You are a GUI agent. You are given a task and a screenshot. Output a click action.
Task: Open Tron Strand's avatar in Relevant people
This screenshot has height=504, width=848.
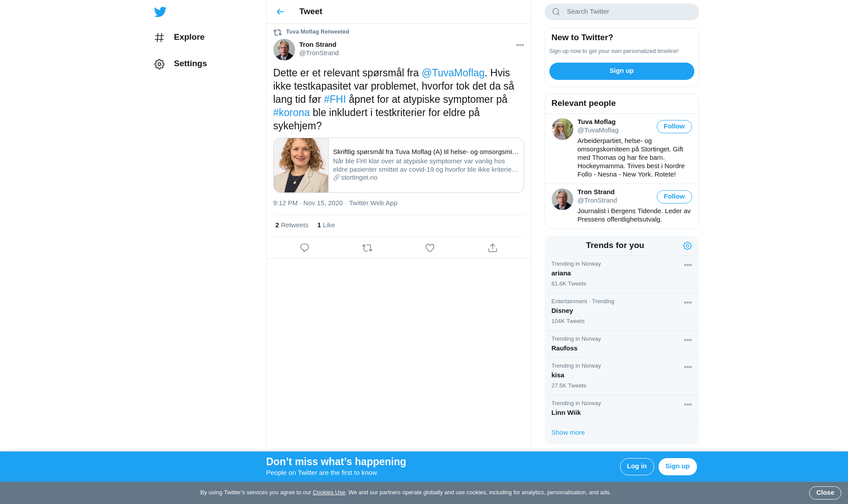click(562, 199)
